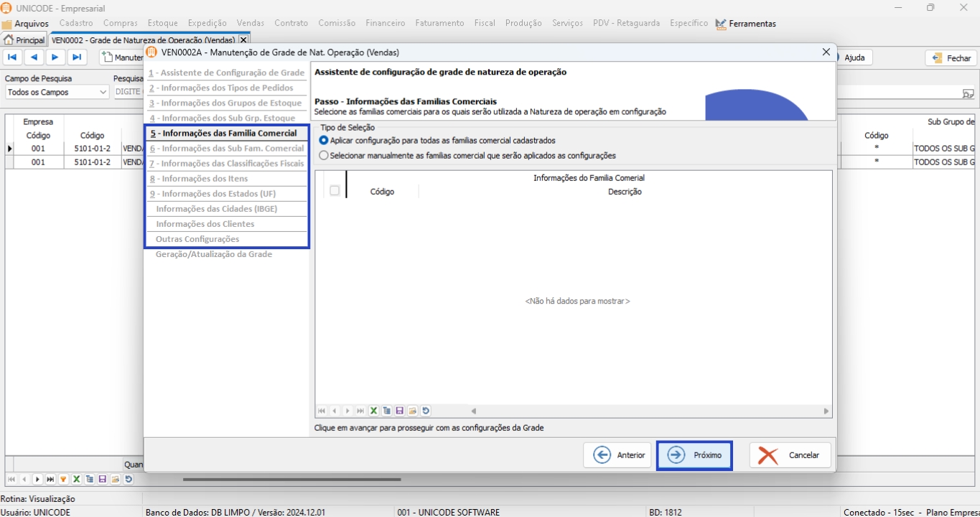The image size is (980, 517).
Task: Open step 3 Informações dos Grupos de Estoque
Action: pos(227,103)
